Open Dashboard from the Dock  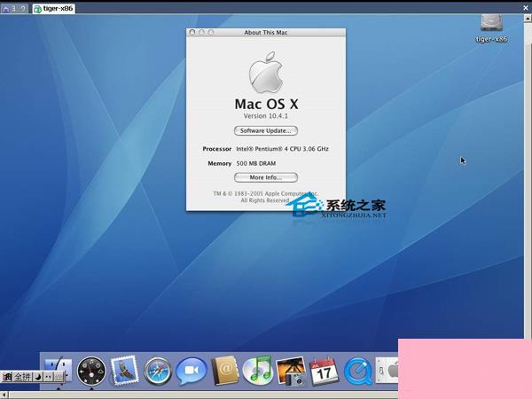(91, 372)
